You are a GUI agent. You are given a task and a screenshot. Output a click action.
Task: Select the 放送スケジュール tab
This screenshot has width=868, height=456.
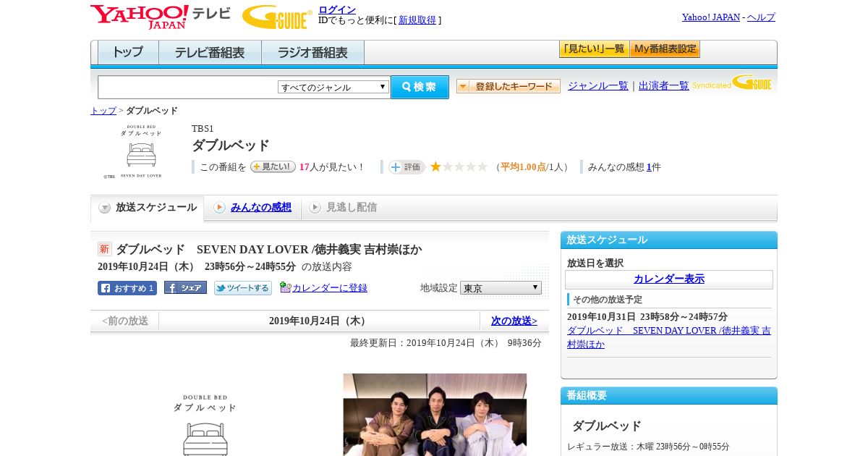148,208
